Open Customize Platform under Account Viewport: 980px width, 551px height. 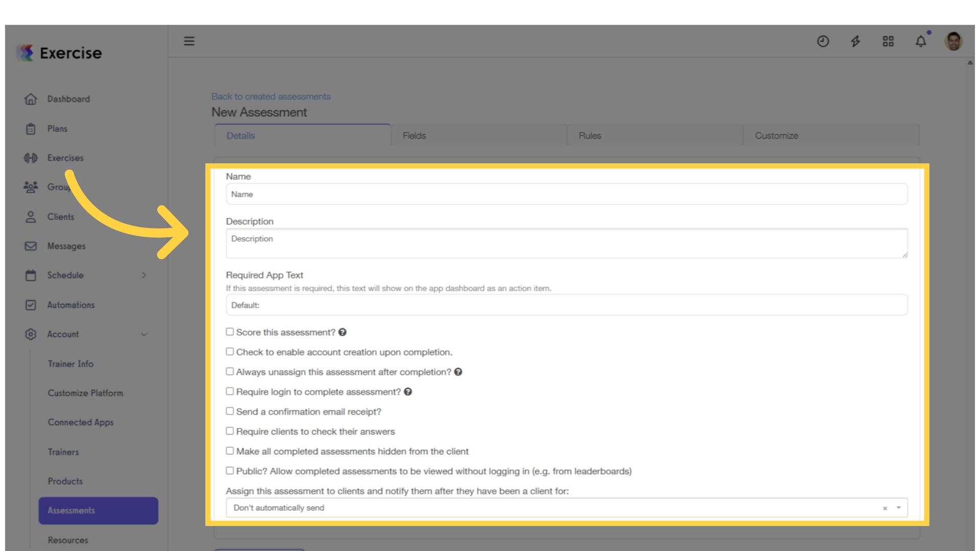[85, 393]
